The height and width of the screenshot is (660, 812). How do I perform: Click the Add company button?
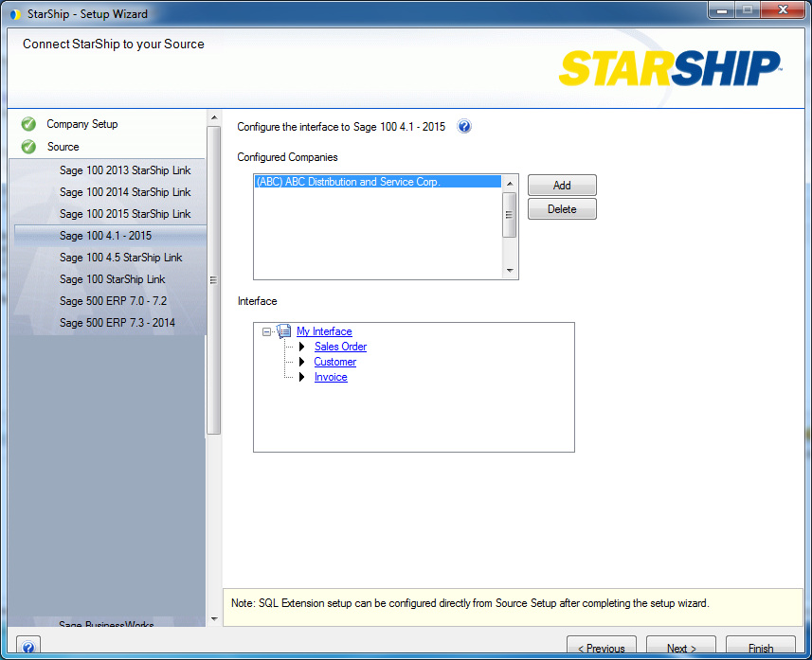coord(562,186)
